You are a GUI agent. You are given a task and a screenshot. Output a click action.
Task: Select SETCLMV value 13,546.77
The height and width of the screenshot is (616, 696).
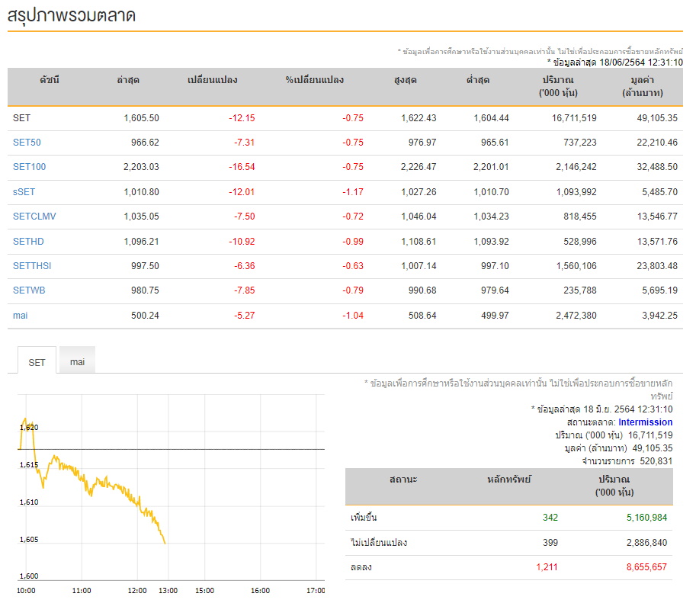(657, 216)
